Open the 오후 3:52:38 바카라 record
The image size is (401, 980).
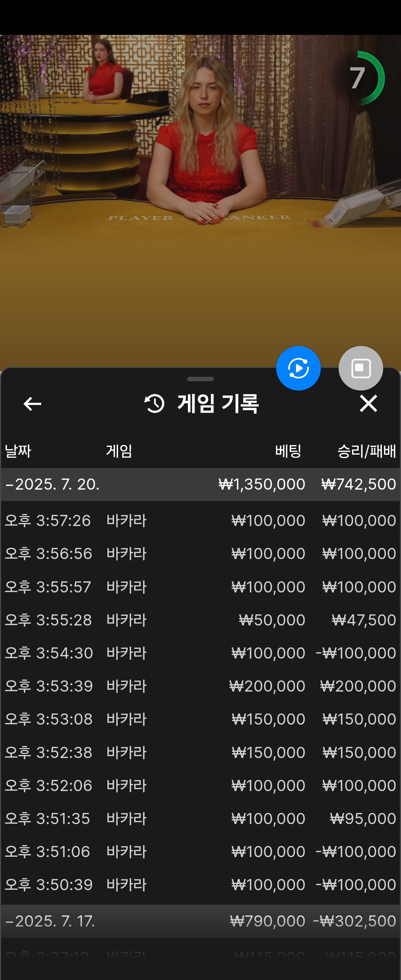point(200,752)
